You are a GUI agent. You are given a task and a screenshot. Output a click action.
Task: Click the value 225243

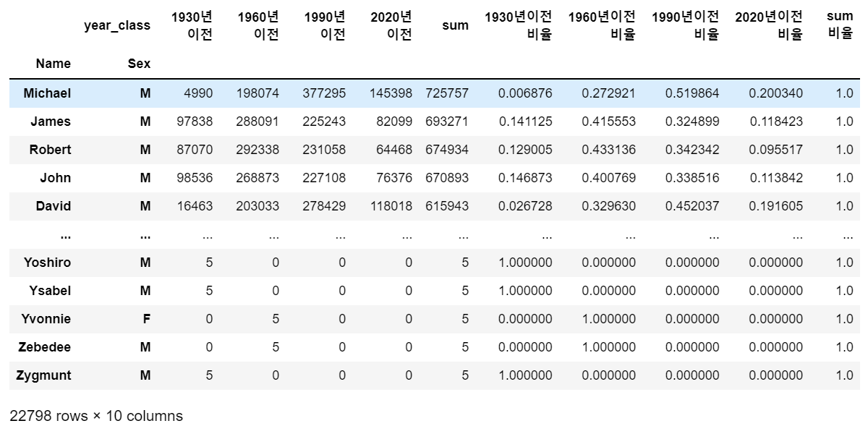click(x=324, y=122)
